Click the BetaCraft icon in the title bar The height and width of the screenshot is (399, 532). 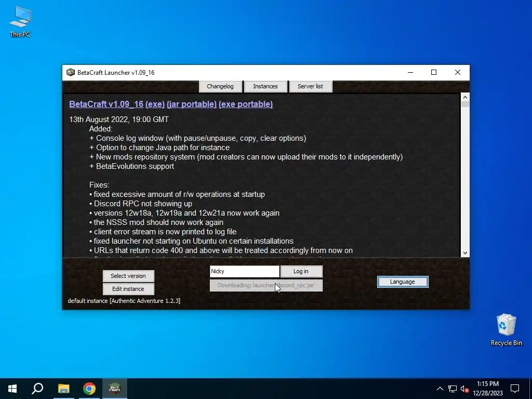tap(70, 73)
